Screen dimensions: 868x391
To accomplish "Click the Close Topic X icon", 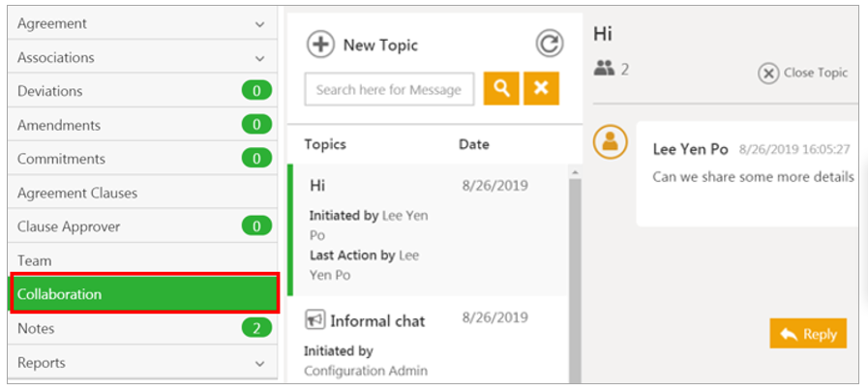I will (768, 74).
